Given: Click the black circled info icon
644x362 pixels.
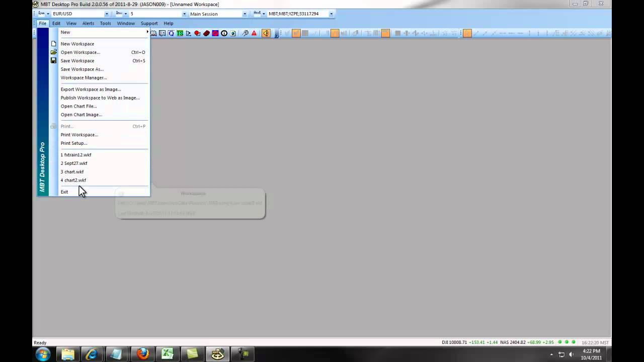Looking at the screenshot, I should [x=224, y=33].
